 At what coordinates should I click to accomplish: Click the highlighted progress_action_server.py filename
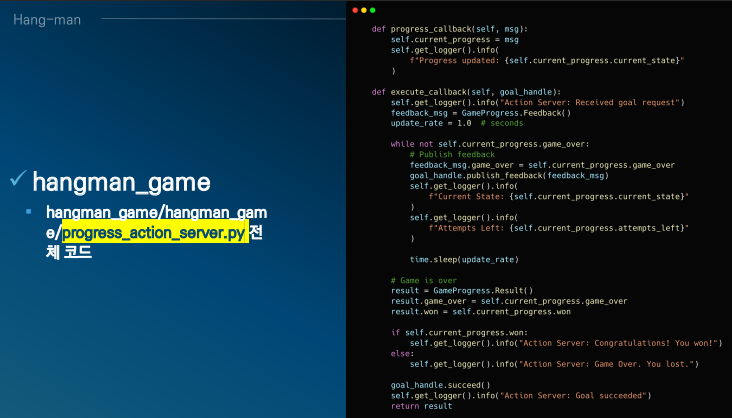tap(153, 233)
